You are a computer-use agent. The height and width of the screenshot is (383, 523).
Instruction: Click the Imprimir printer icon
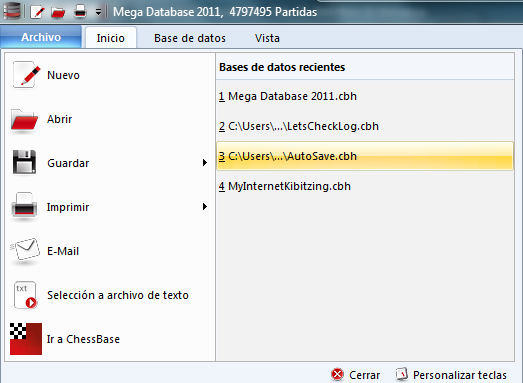click(x=24, y=206)
